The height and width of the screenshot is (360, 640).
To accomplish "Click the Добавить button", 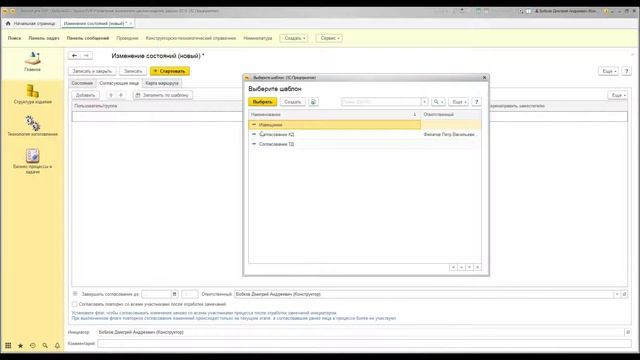I will point(85,95).
